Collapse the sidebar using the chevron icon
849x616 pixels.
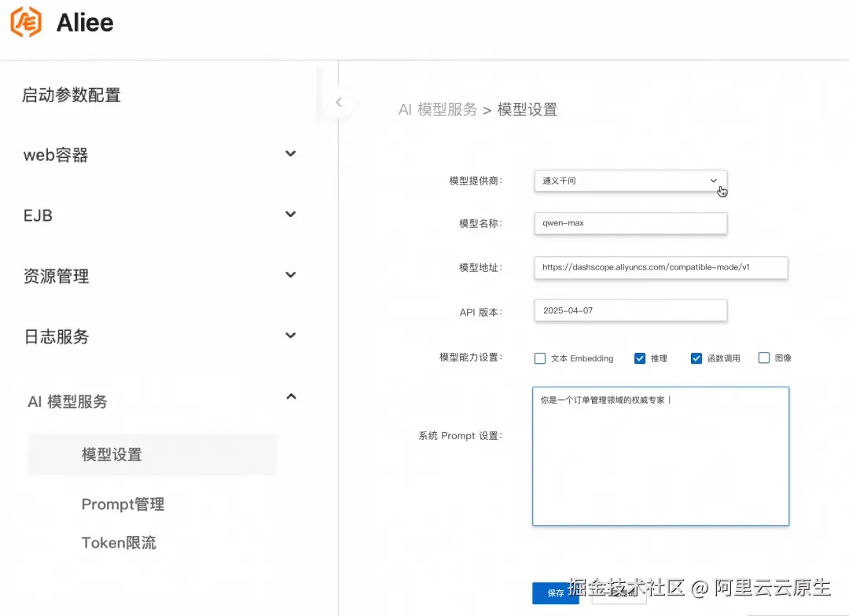click(x=338, y=102)
